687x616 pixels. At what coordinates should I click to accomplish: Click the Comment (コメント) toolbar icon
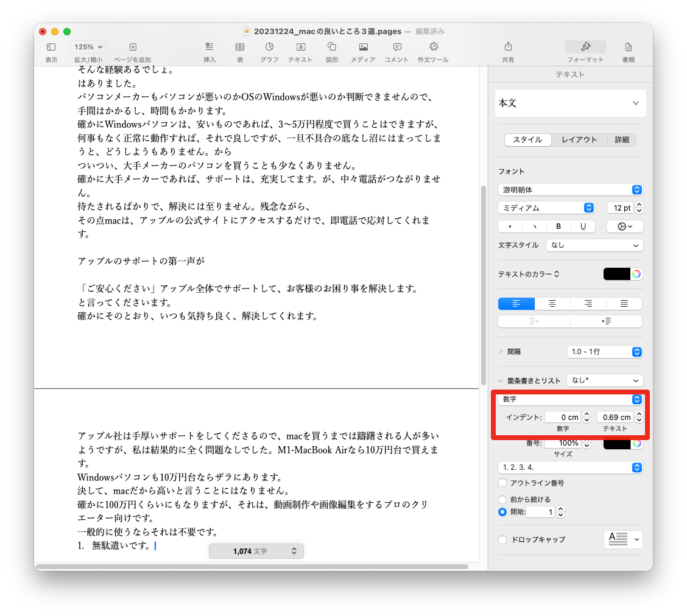point(396,47)
